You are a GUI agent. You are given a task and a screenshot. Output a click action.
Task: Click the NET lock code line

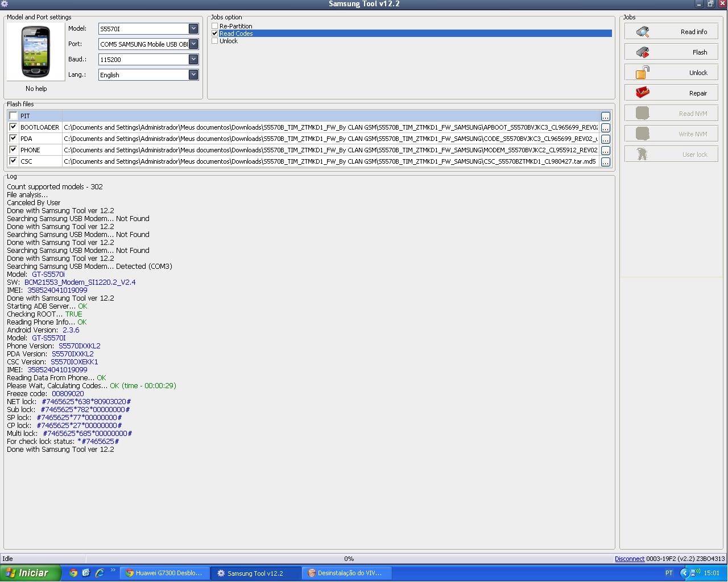coord(69,401)
